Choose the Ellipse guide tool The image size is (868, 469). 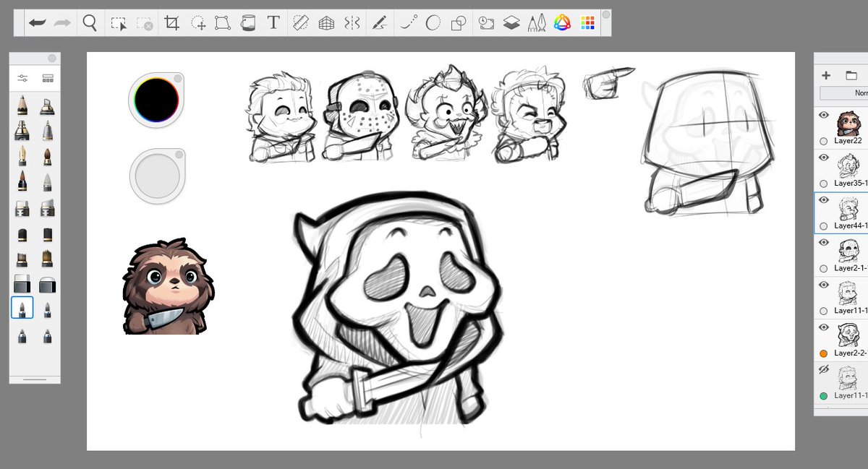click(x=433, y=23)
